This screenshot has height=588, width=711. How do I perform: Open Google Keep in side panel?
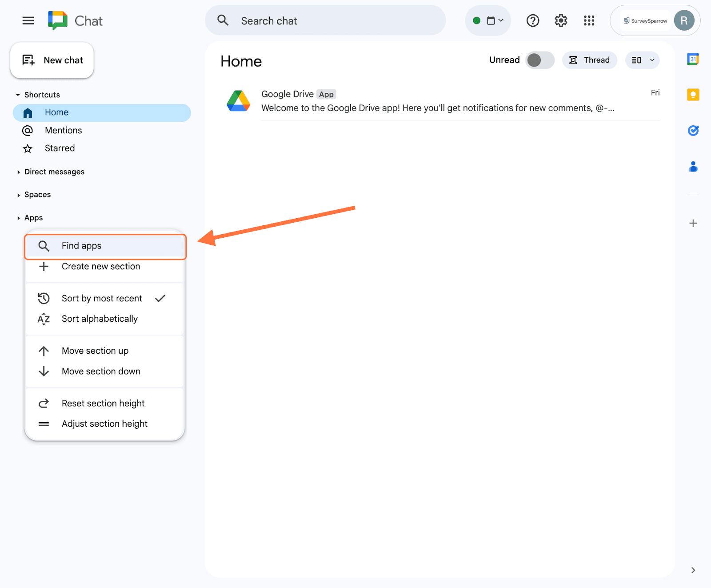coord(693,95)
